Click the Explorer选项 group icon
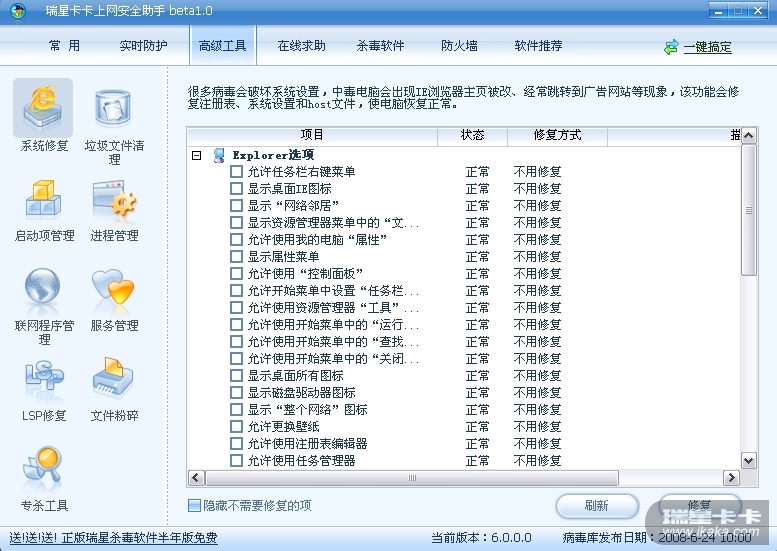Screen dimensions: 777x551 coord(219,155)
